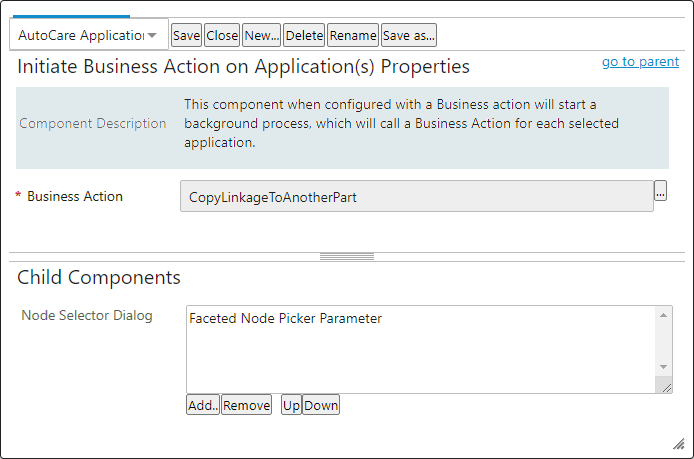Select Faceted Node Picker Parameter list item

285,318
